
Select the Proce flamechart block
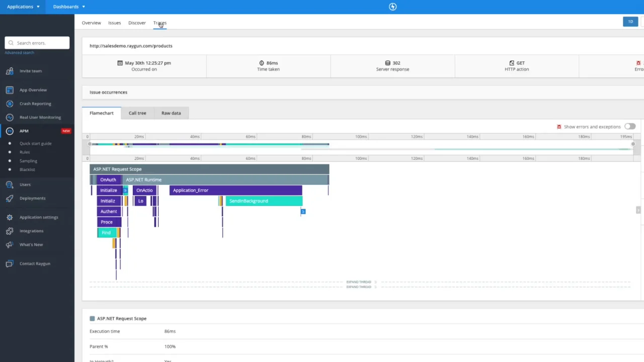[109, 222]
